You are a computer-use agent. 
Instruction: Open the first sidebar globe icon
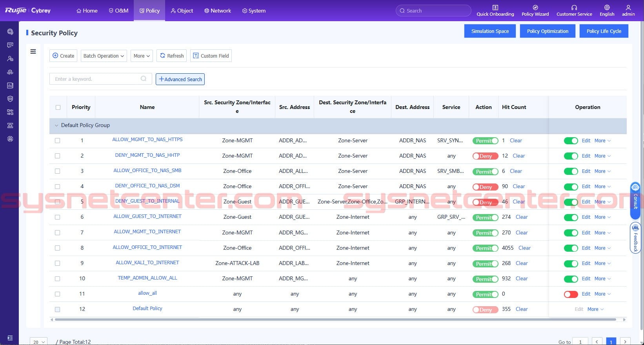[10, 32]
